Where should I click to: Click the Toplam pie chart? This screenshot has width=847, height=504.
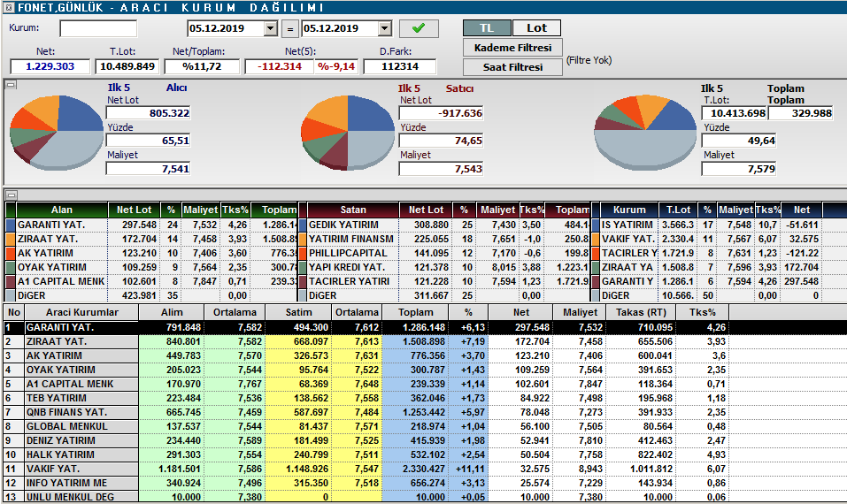pos(645,132)
